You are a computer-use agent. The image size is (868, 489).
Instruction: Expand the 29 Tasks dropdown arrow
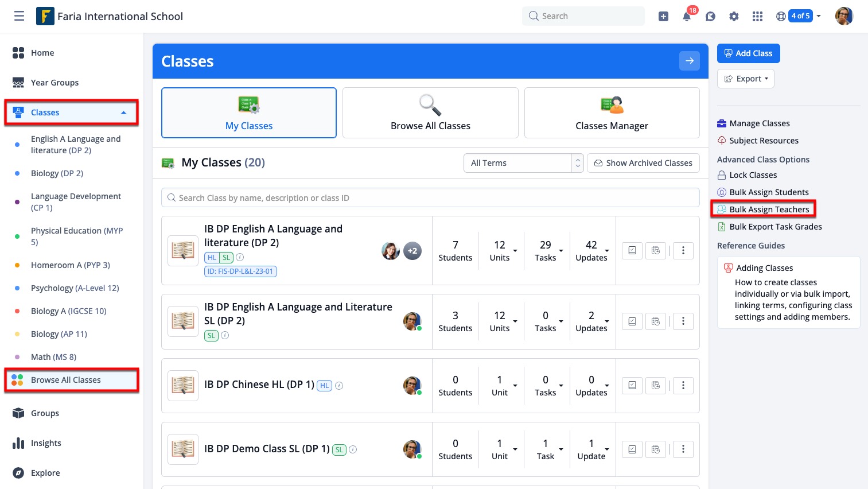point(561,251)
